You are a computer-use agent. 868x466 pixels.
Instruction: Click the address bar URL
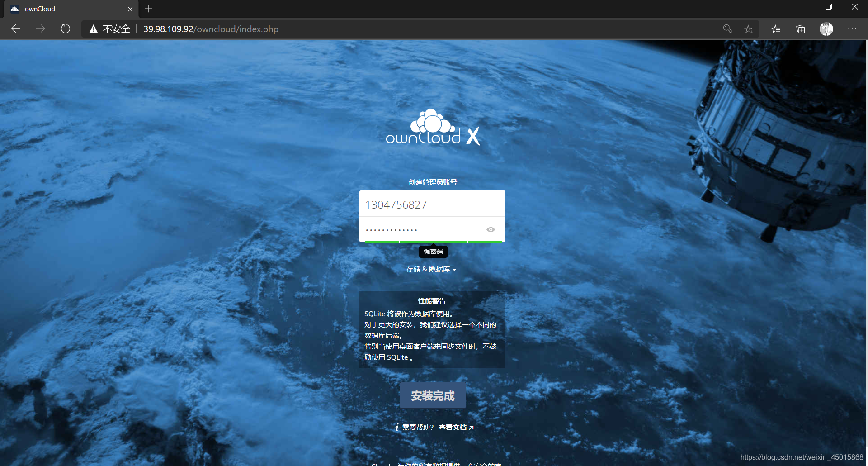pyautogui.click(x=211, y=29)
